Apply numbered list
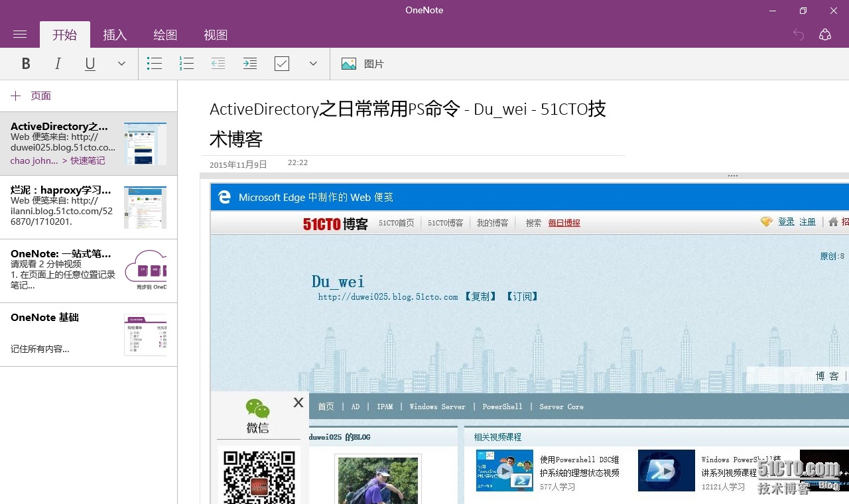 tap(186, 64)
